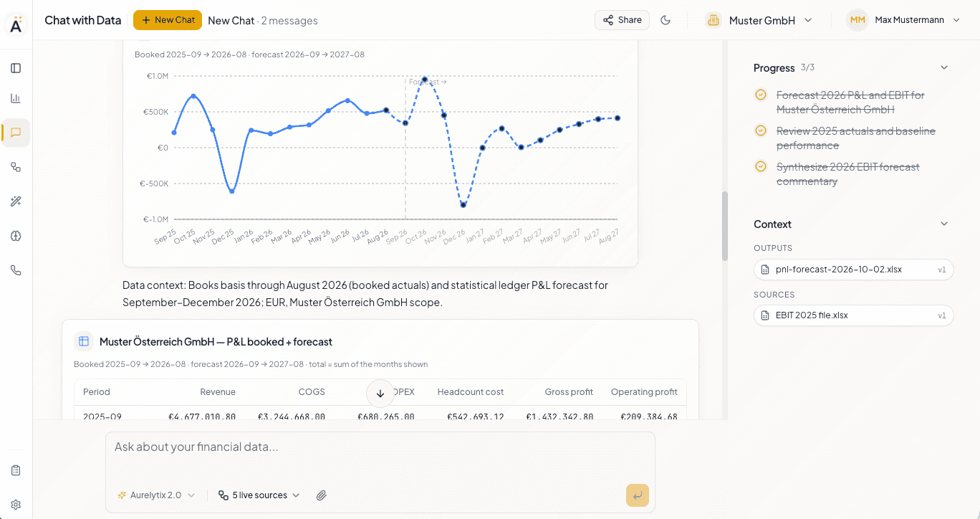Expand the 5 live sources dropdown
Image resolution: width=980 pixels, height=519 pixels.
pos(259,495)
